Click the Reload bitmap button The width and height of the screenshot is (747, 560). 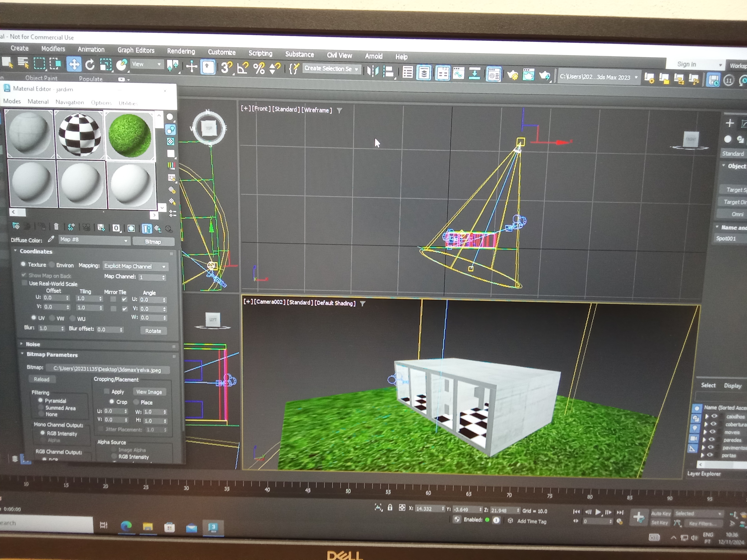(41, 379)
